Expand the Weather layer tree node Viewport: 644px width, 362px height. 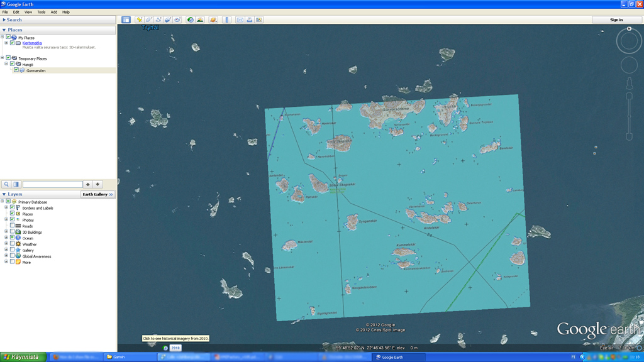pyautogui.click(x=6, y=244)
